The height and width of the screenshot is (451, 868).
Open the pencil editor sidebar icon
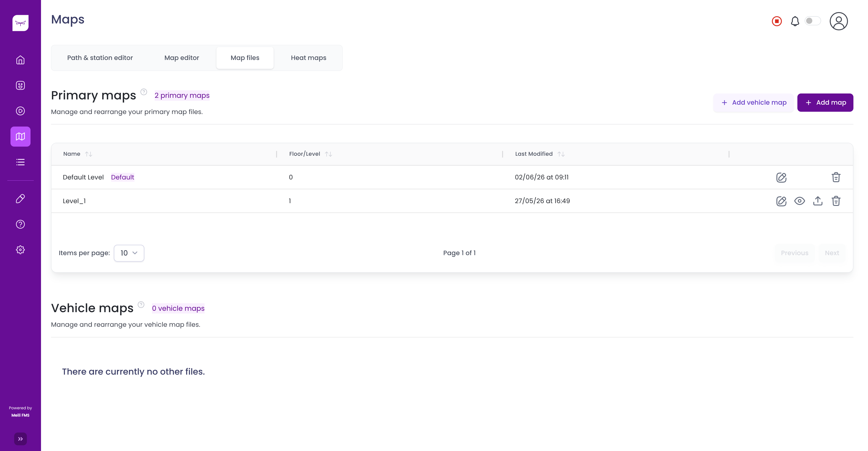click(20, 199)
